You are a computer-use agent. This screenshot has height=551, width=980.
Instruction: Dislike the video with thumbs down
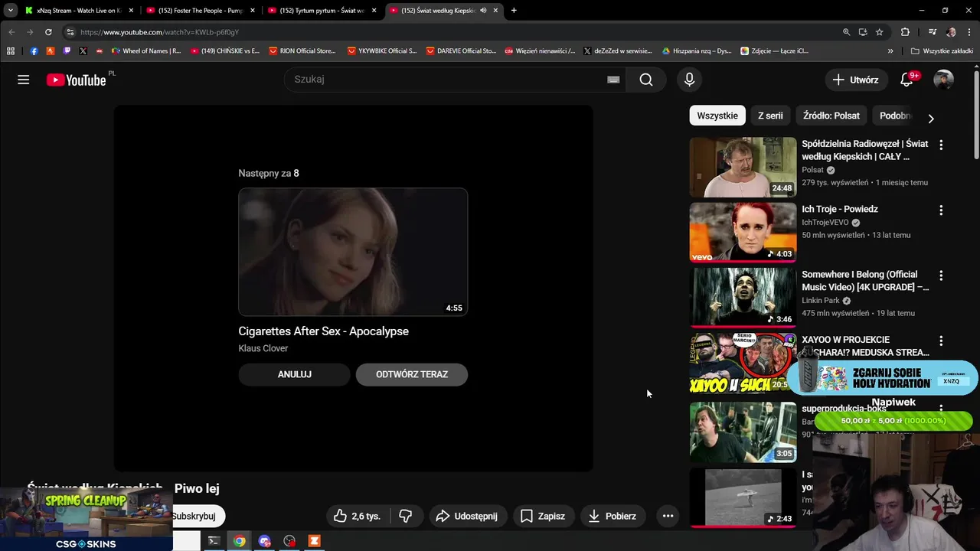[406, 516]
